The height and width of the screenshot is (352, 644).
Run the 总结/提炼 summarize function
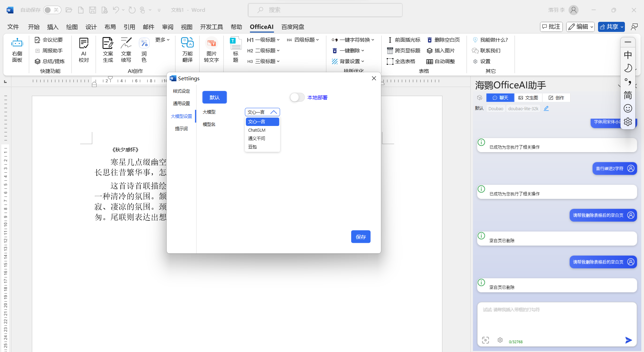tap(50, 61)
